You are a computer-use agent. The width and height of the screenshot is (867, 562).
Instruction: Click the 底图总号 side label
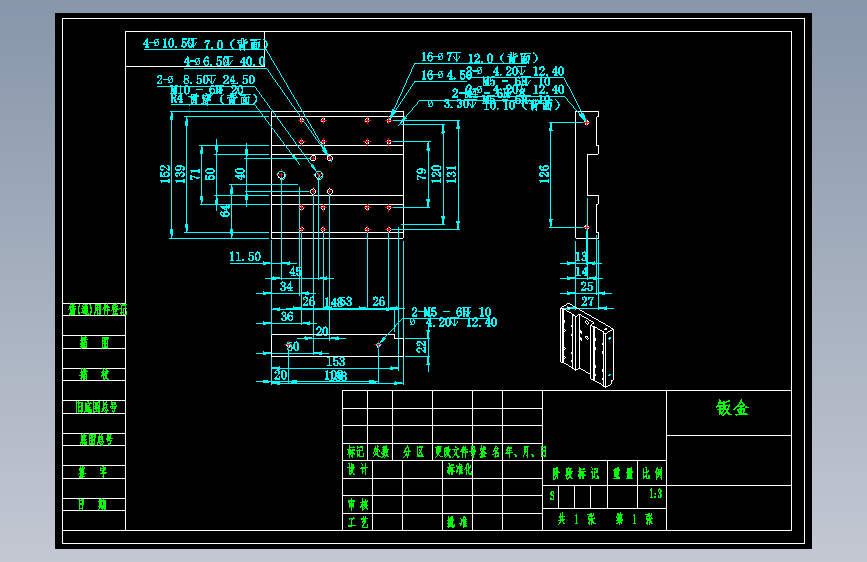click(x=96, y=440)
